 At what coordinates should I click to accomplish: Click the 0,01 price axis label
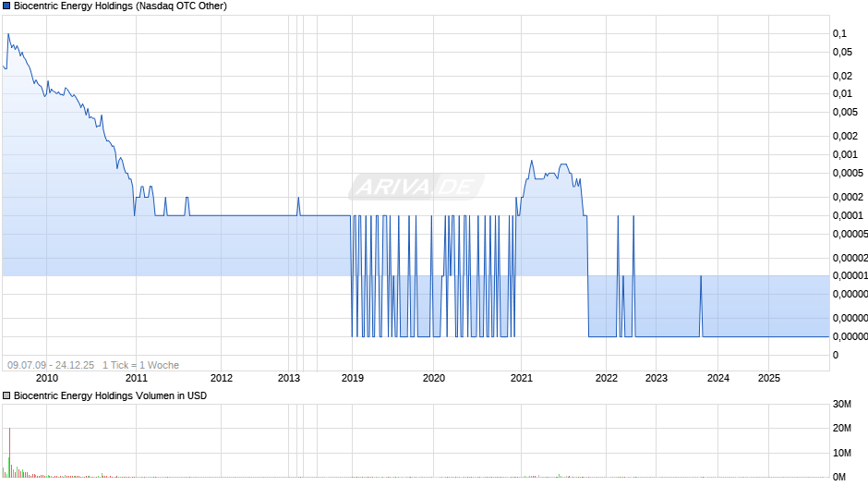click(842, 93)
